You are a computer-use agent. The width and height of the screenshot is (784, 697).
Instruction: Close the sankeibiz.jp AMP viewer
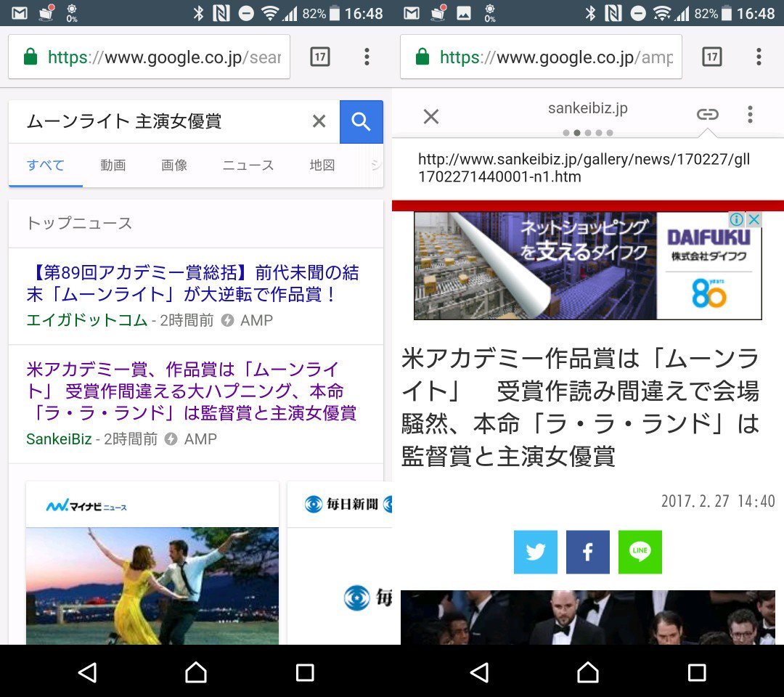pyautogui.click(x=431, y=116)
